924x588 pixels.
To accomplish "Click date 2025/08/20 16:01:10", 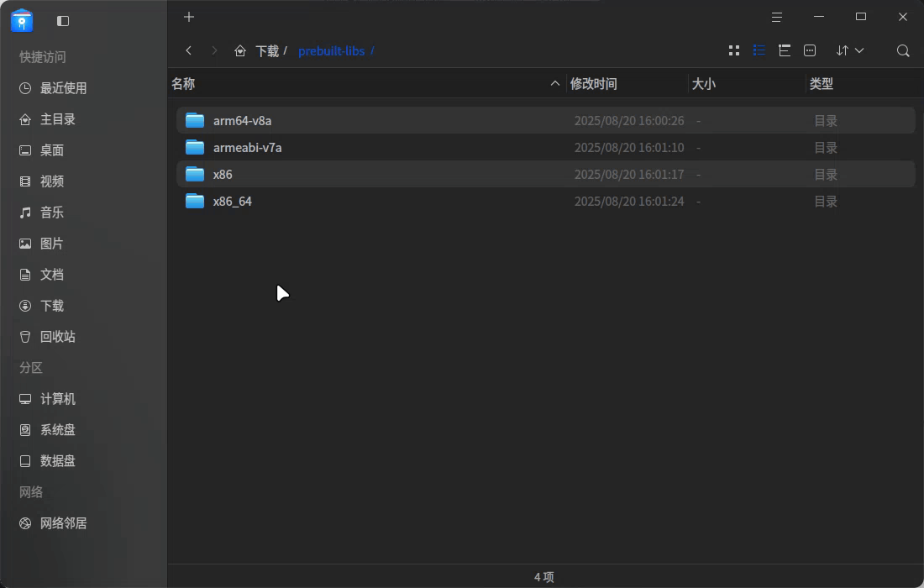I will coord(629,148).
